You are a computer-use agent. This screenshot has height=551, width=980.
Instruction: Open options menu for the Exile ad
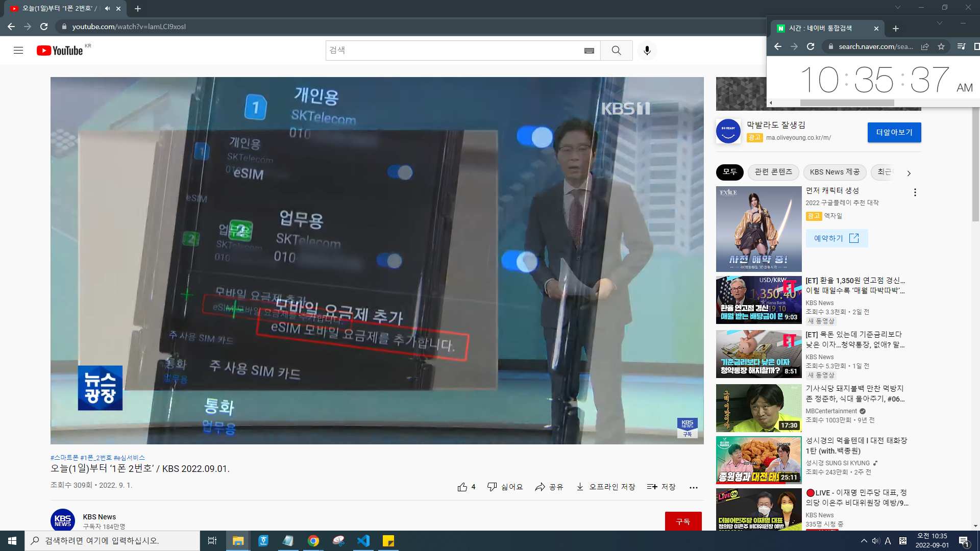point(915,192)
